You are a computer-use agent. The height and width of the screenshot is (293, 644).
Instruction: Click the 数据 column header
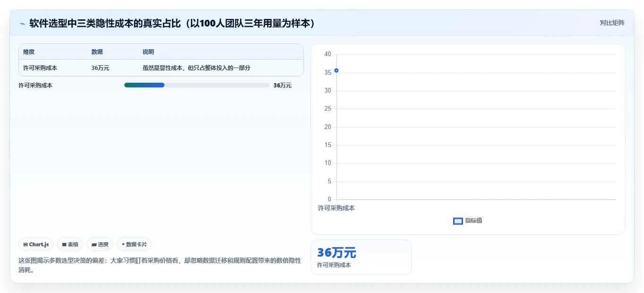[97, 52]
